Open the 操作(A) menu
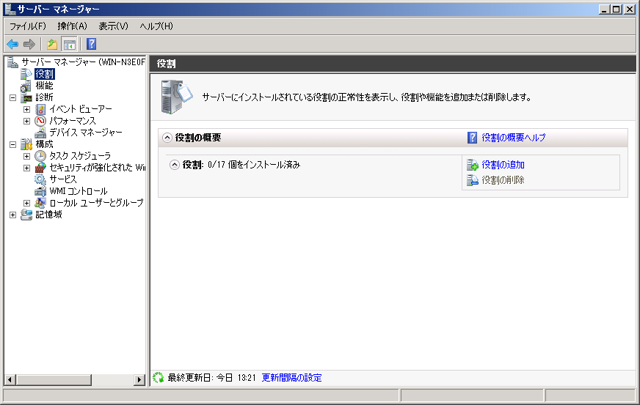This screenshot has height=405, width=640. coord(72,26)
